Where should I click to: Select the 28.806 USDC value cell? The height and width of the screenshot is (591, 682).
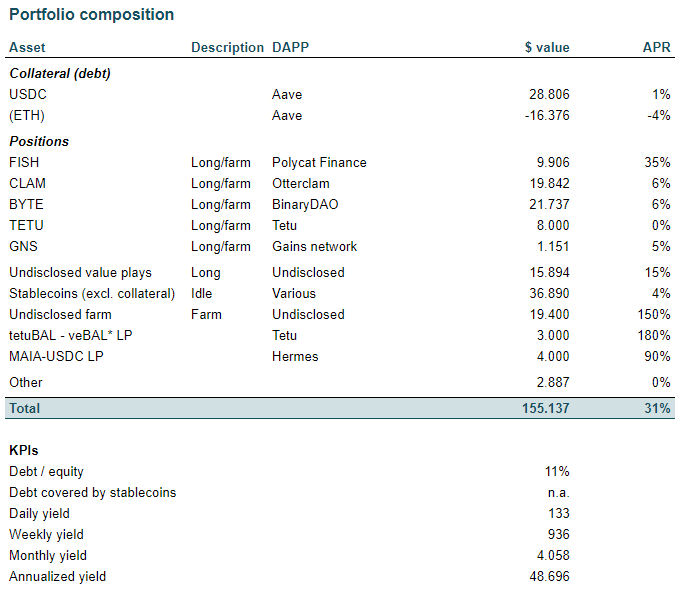tap(549, 94)
